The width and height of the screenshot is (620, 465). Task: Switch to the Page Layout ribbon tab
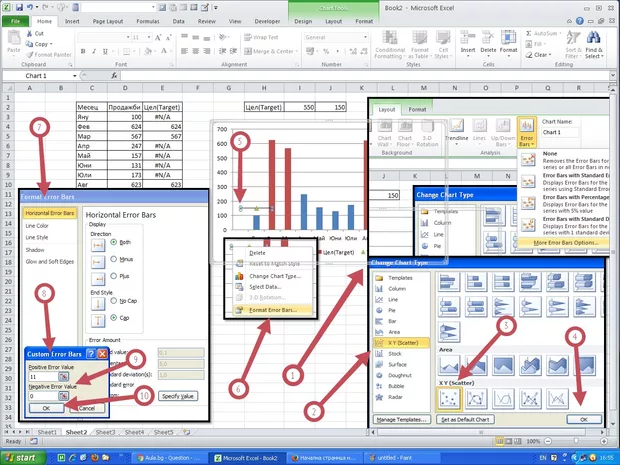[108, 21]
